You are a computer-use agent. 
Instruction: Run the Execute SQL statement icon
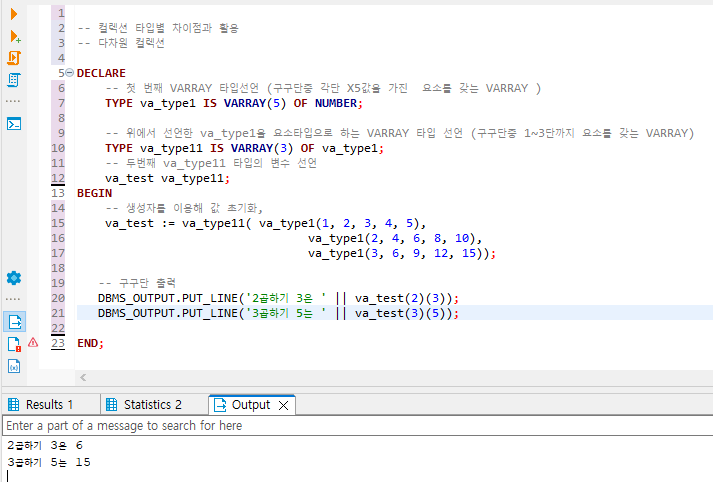[14, 14]
